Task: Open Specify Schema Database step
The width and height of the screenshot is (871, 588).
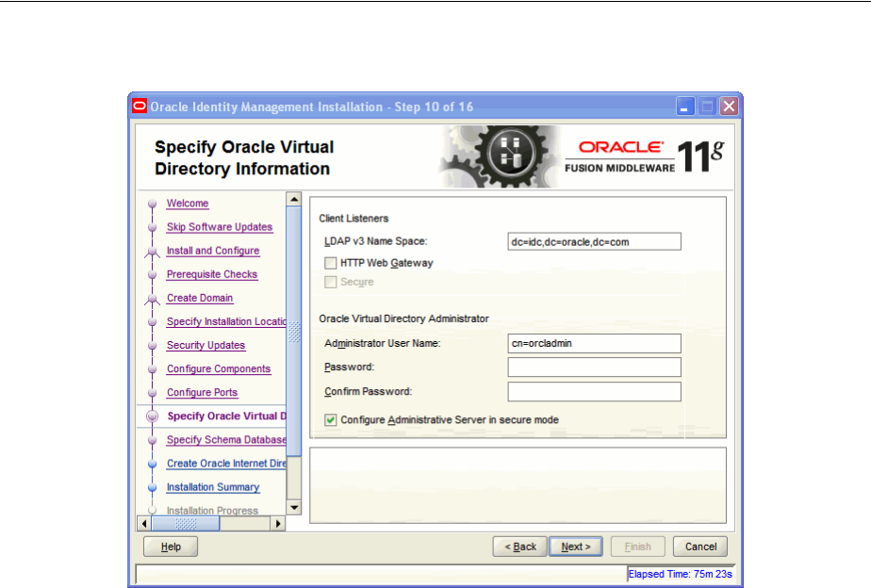Action: [226, 440]
